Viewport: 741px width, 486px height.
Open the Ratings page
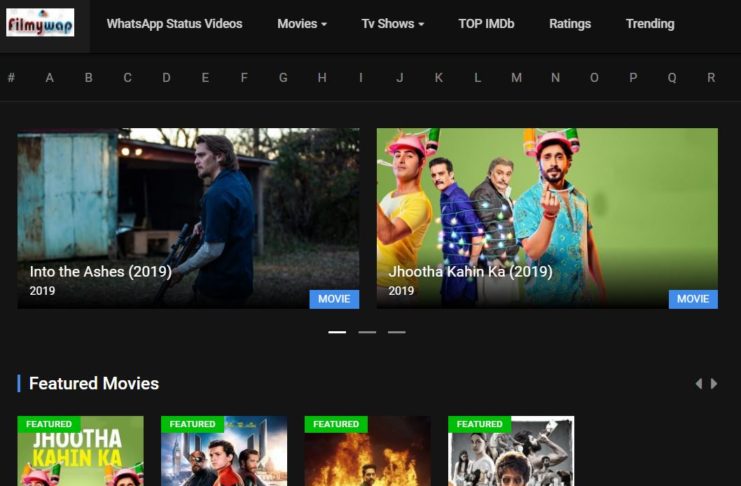tap(570, 24)
